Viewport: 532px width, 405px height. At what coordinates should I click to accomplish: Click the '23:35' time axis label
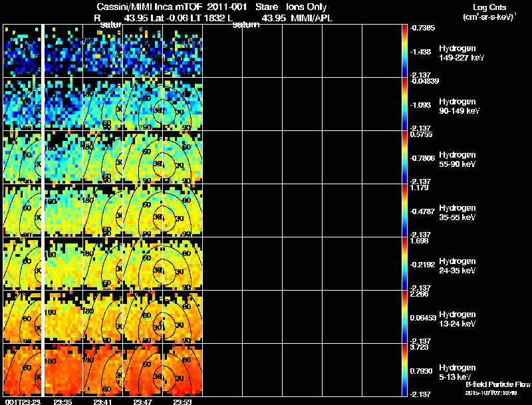click(63, 402)
